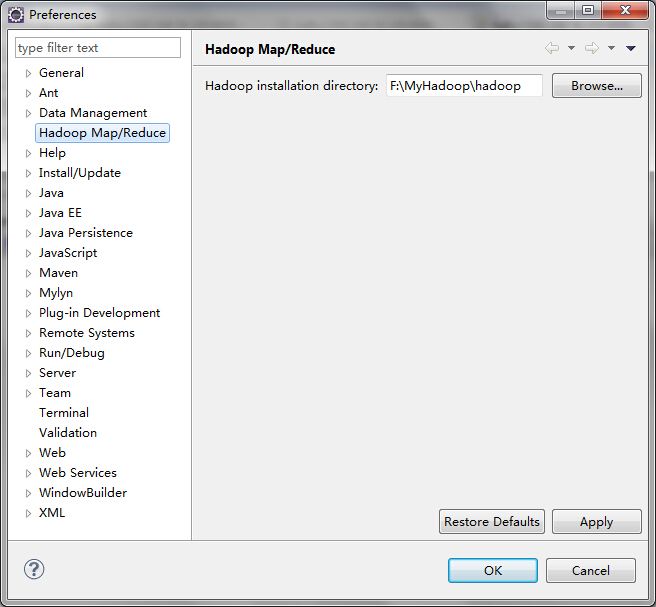Image resolution: width=656 pixels, height=607 pixels.
Task: Expand the Mylyn tree node
Action: pyautogui.click(x=28, y=293)
